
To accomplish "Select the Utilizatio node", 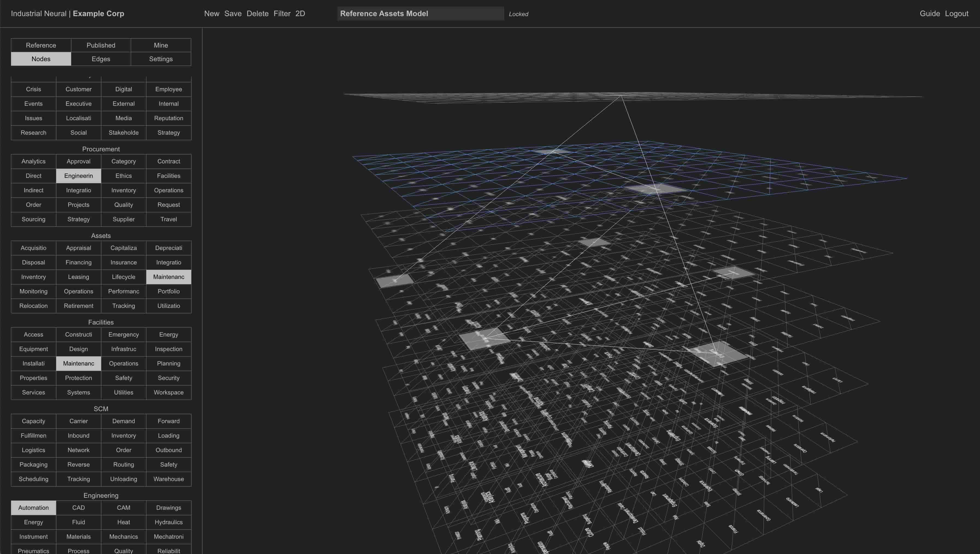I will click(x=169, y=306).
